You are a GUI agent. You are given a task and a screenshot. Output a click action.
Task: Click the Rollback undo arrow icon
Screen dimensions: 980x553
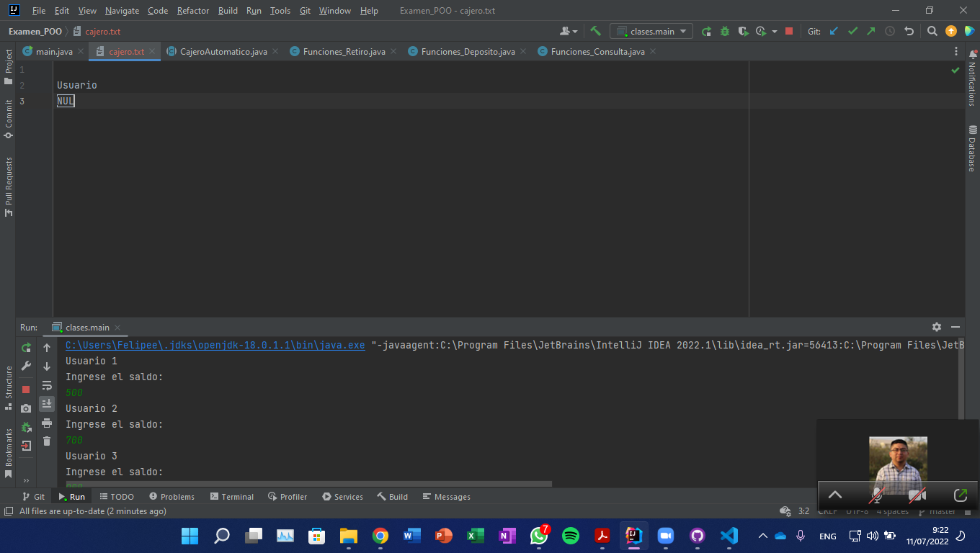[909, 31]
